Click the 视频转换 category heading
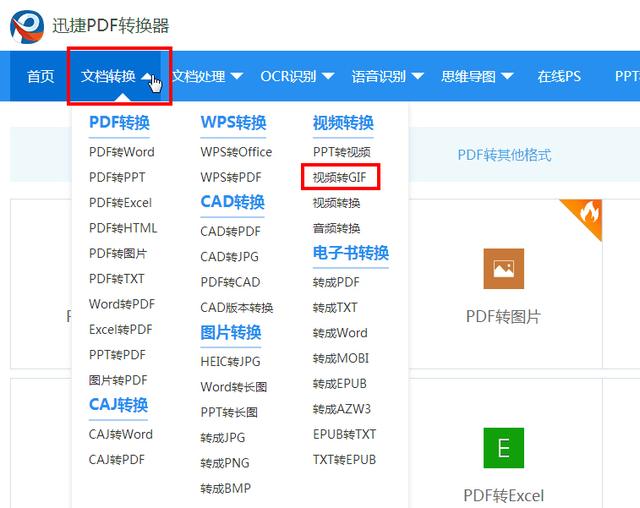 coord(343,122)
